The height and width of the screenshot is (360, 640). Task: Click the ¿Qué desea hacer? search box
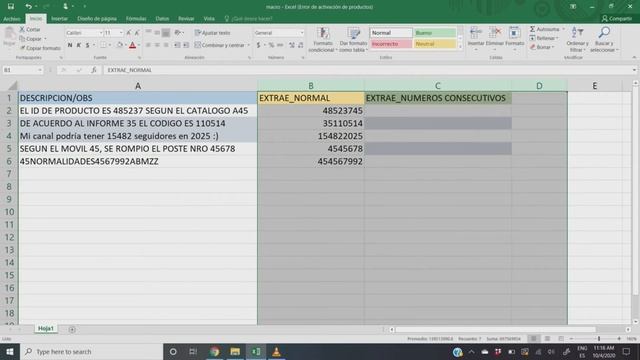tap(248, 19)
